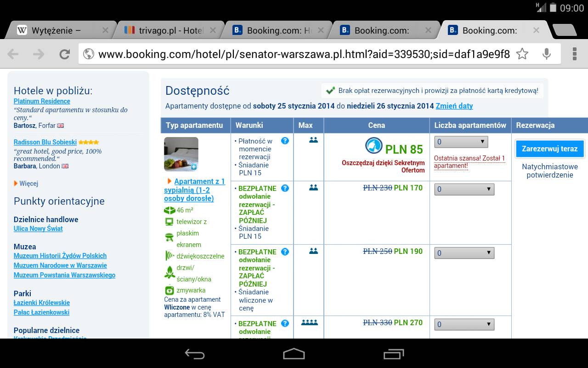The image size is (588, 368).
Task: Go back with the browser back arrow
Action: pos(13,54)
